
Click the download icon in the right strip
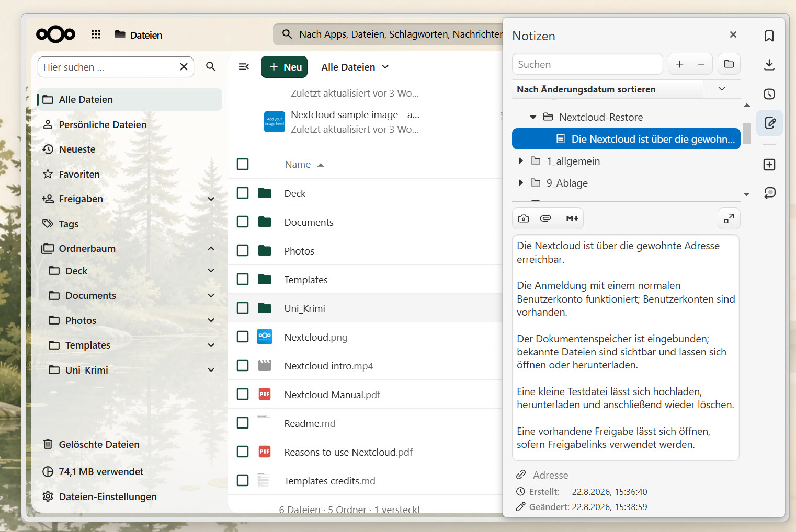tap(769, 65)
